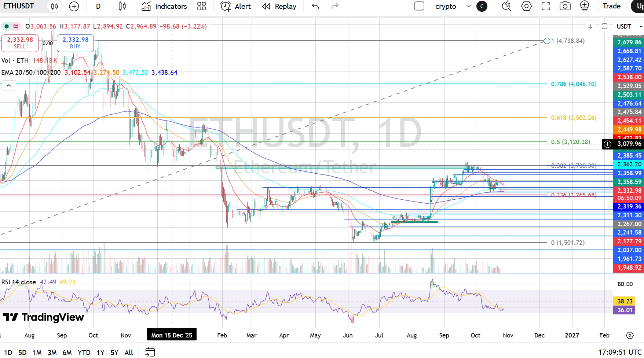Viewport: 644px width, 358px height.
Task: Select the All time range
Action: point(129,353)
